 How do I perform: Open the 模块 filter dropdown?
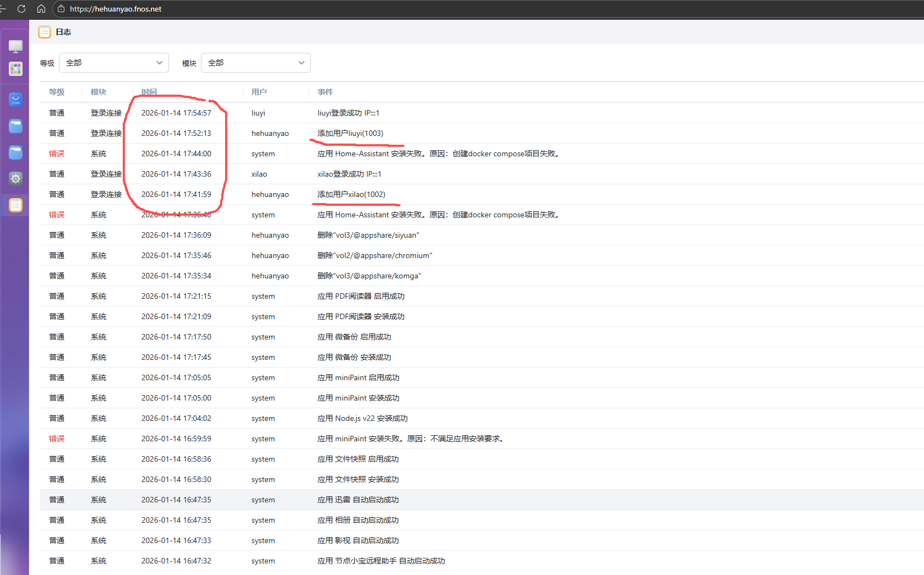click(256, 63)
